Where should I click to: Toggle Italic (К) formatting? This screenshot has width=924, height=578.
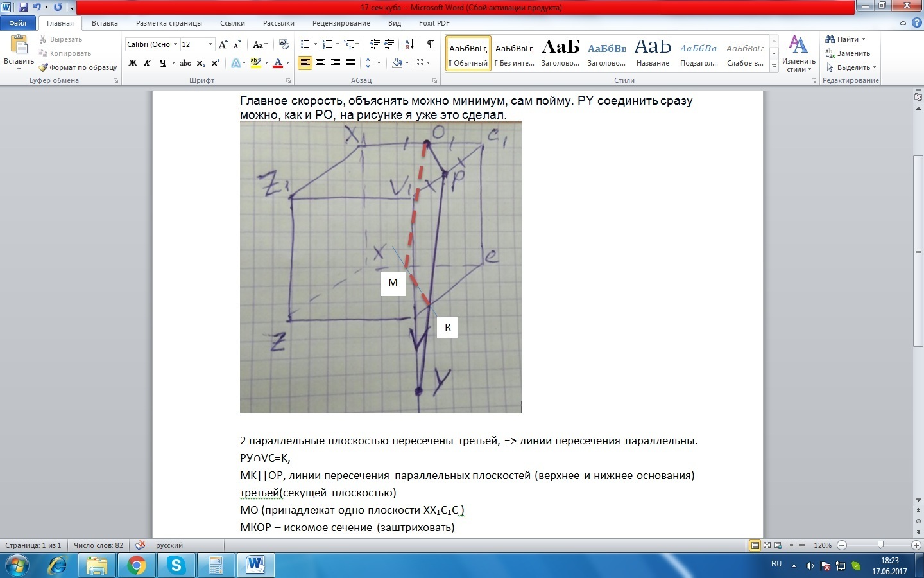[x=148, y=63]
